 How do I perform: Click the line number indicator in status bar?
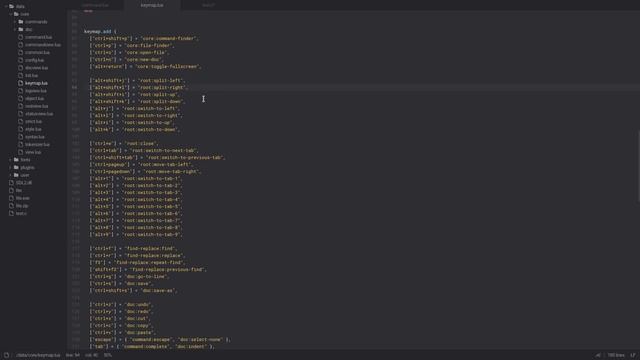click(x=73, y=355)
